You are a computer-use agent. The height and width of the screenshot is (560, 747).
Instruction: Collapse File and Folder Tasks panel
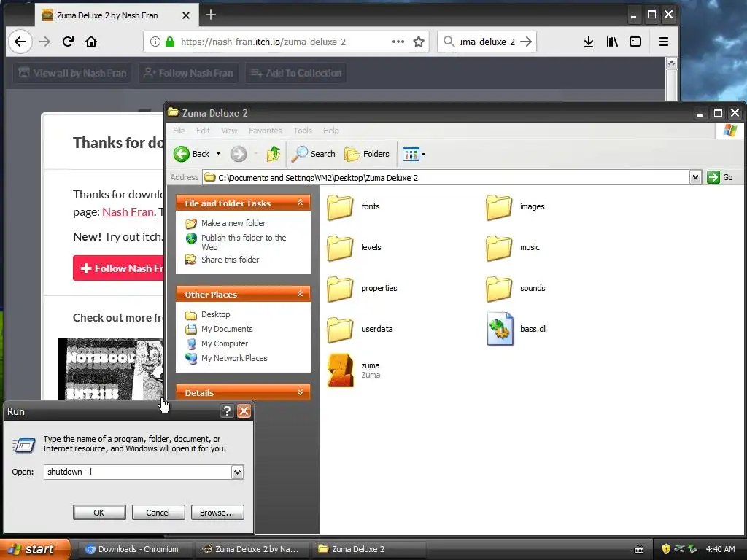[300, 203]
